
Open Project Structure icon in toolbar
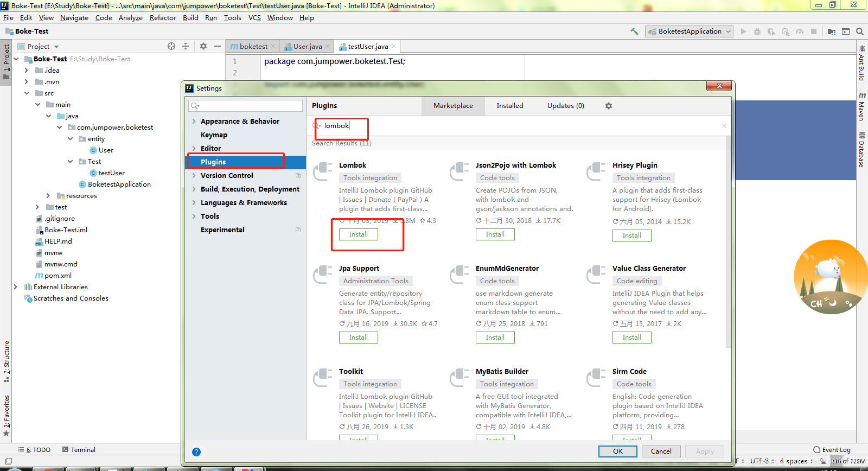click(832, 31)
